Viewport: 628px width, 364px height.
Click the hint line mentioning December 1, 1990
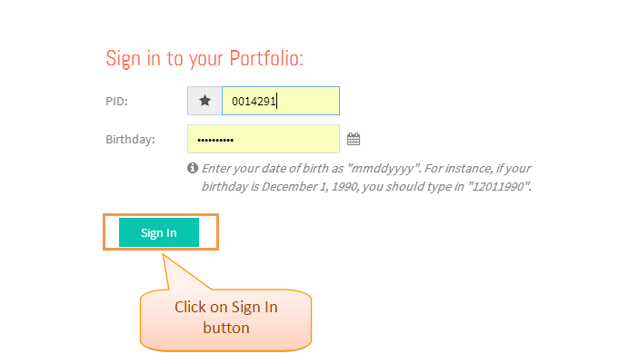[x=366, y=187]
